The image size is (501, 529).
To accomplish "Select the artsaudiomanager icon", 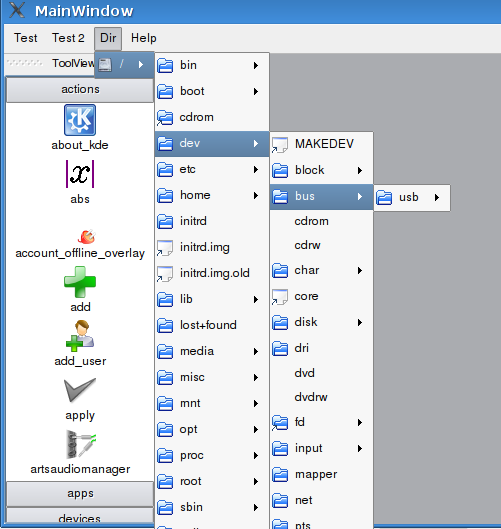I will click(80, 444).
